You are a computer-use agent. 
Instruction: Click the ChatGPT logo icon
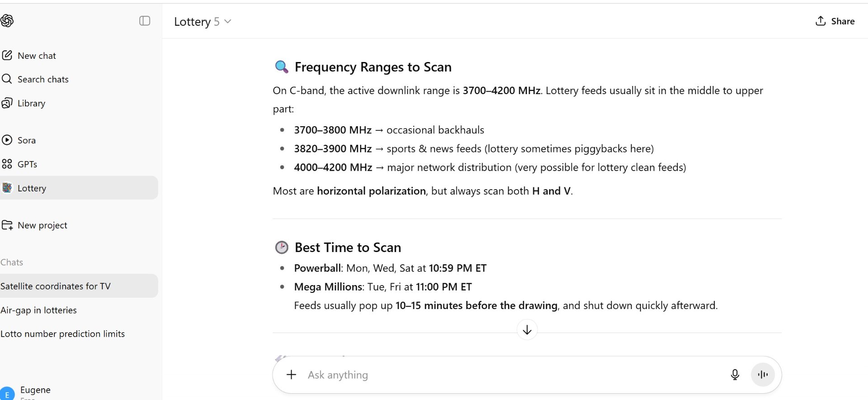[x=7, y=21]
